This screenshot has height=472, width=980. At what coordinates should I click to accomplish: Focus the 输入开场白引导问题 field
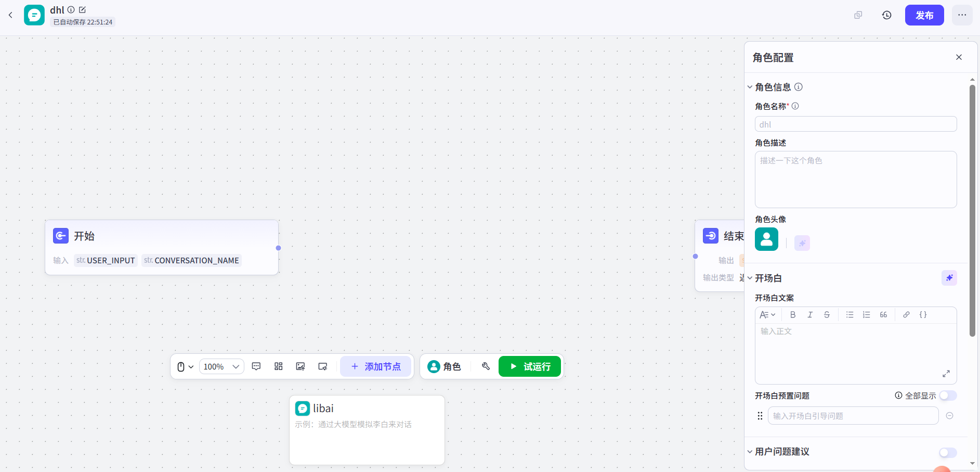click(x=853, y=416)
